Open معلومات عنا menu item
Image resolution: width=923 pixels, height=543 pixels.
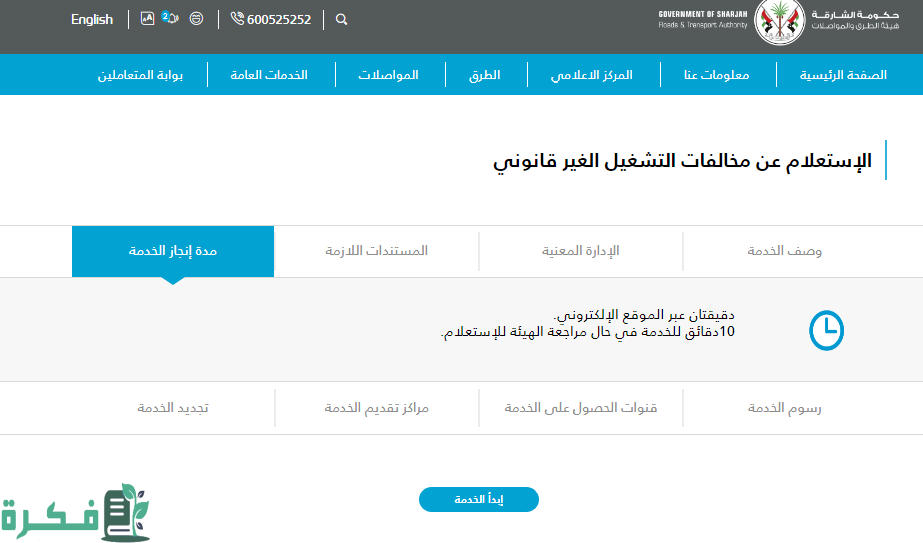[717, 75]
